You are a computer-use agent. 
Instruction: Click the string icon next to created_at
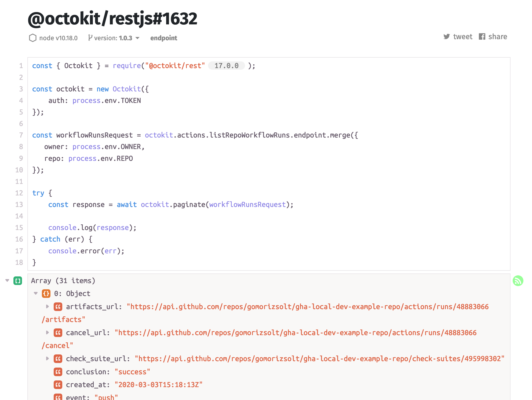58,384
